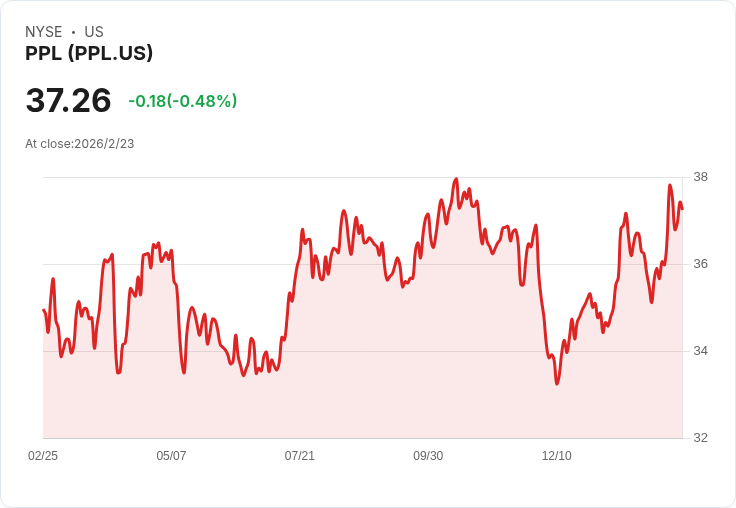Click the green -0.18(-0.48%) price change

pyautogui.click(x=182, y=101)
